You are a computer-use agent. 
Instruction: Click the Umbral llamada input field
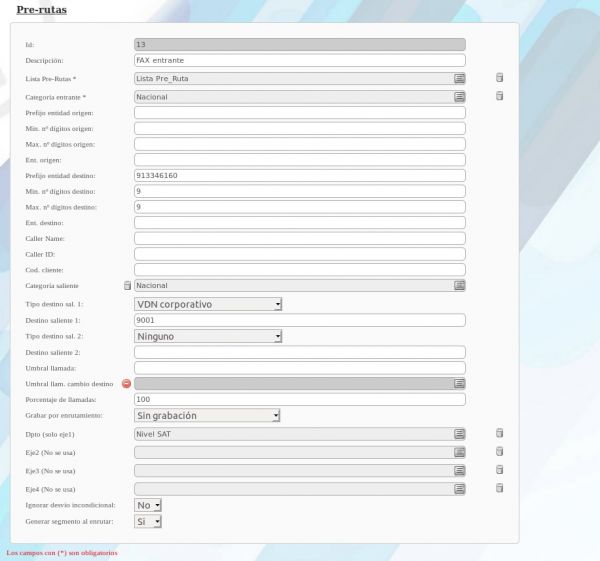point(300,368)
